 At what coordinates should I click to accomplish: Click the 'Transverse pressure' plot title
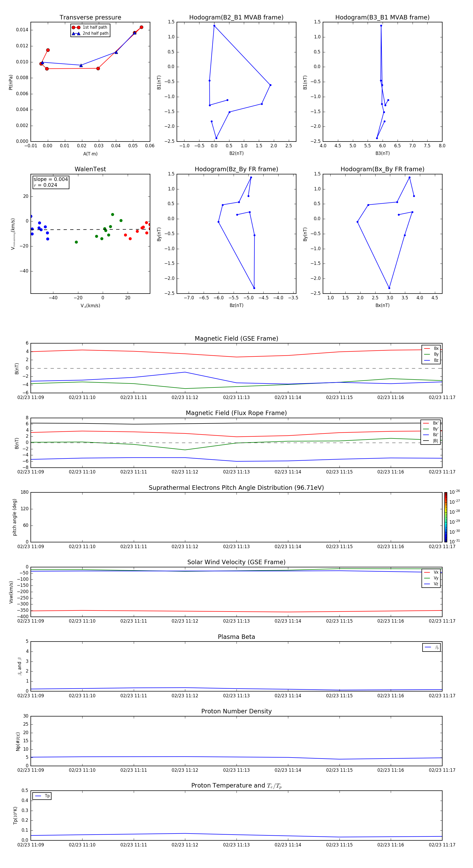[90, 17]
